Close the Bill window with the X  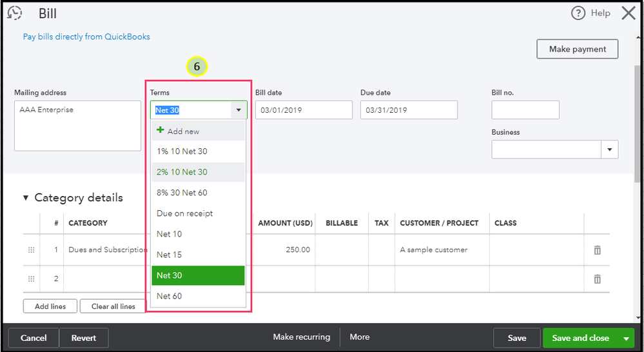(x=629, y=13)
